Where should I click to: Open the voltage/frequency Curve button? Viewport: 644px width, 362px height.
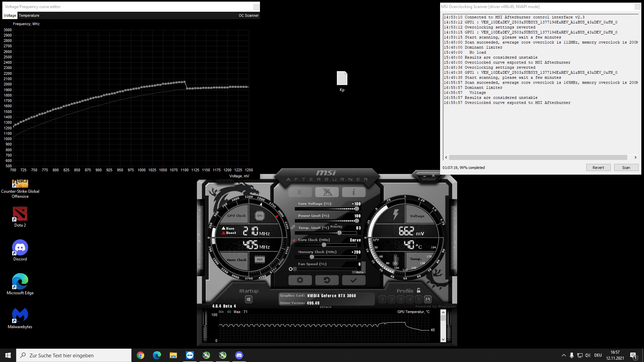pyautogui.click(x=355, y=240)
